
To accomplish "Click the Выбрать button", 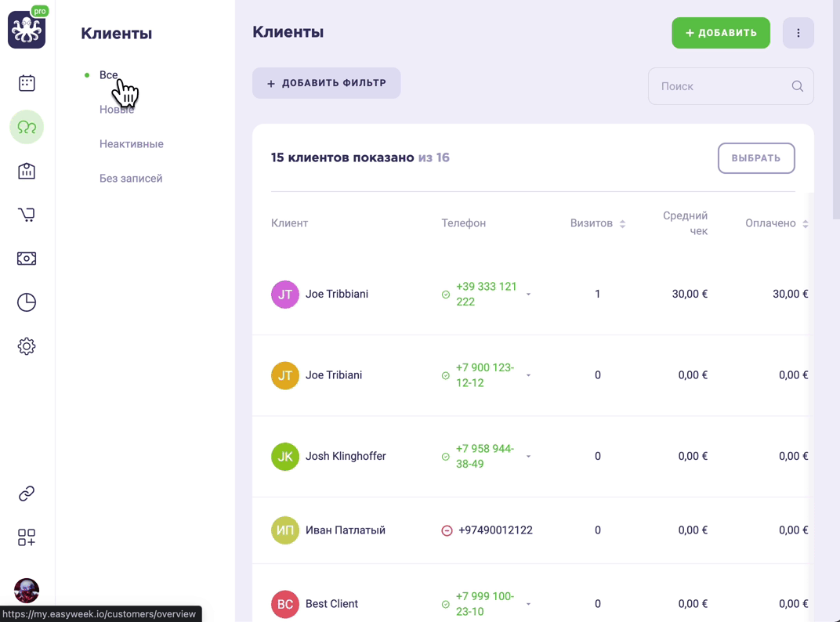I will (x=756, y=158).
